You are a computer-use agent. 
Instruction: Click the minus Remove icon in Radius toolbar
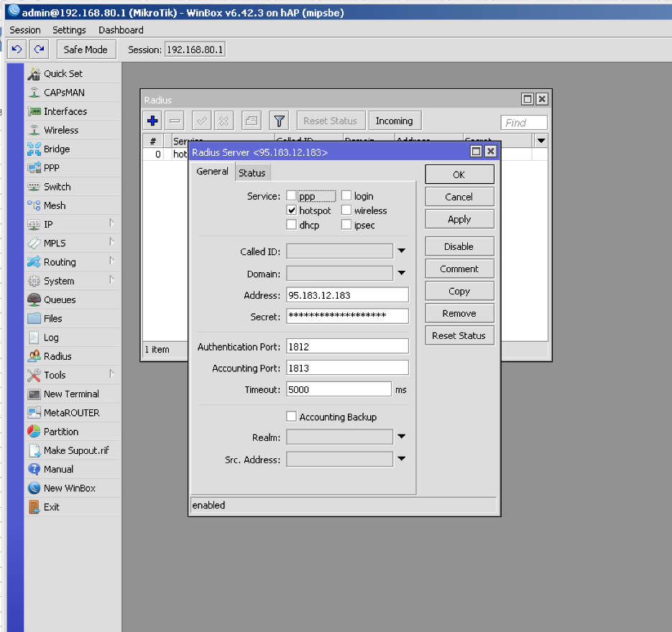click(x=175, y=121)
